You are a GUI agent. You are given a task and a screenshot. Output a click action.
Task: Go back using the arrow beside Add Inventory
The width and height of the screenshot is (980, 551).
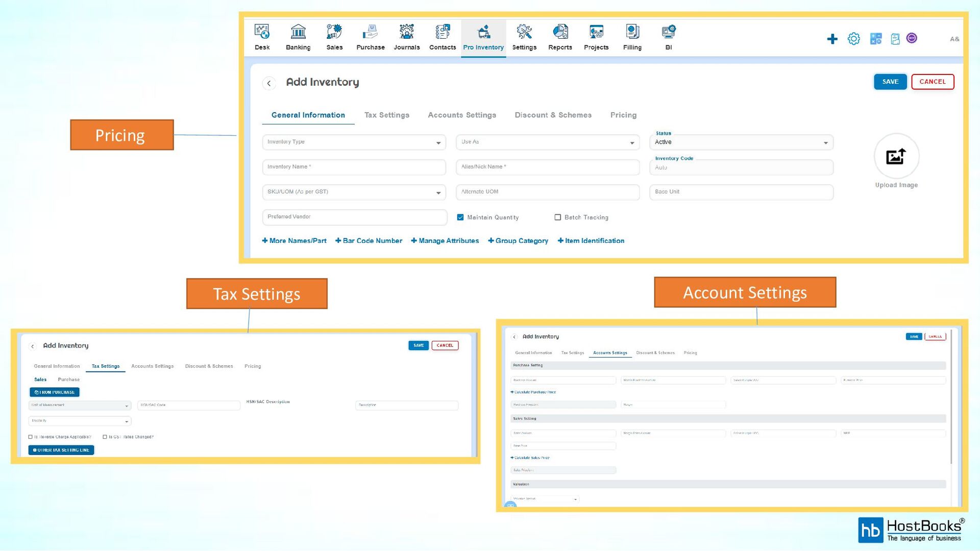point(269,83)
